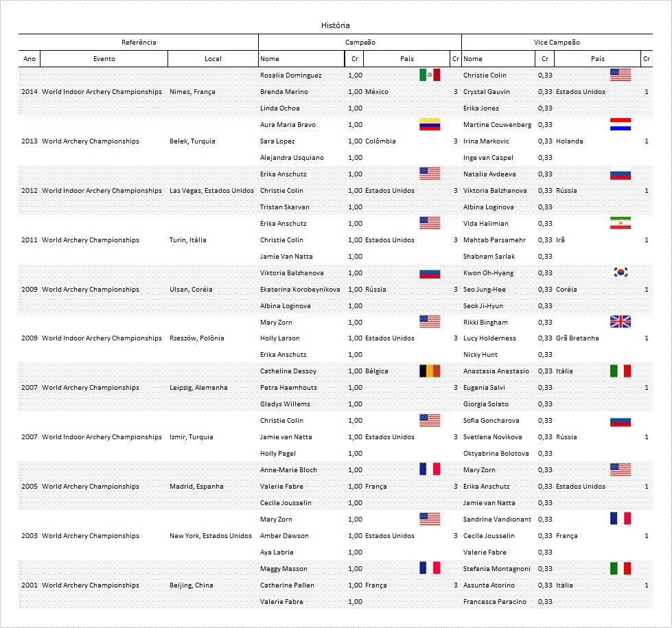Select the Petra Haemhouts name cell

point(288,388)
